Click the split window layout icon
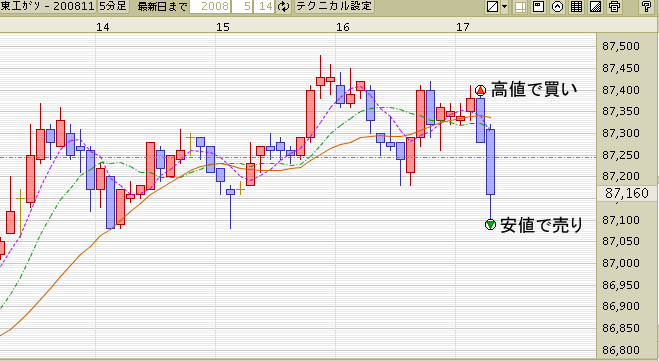 (520, 7)
